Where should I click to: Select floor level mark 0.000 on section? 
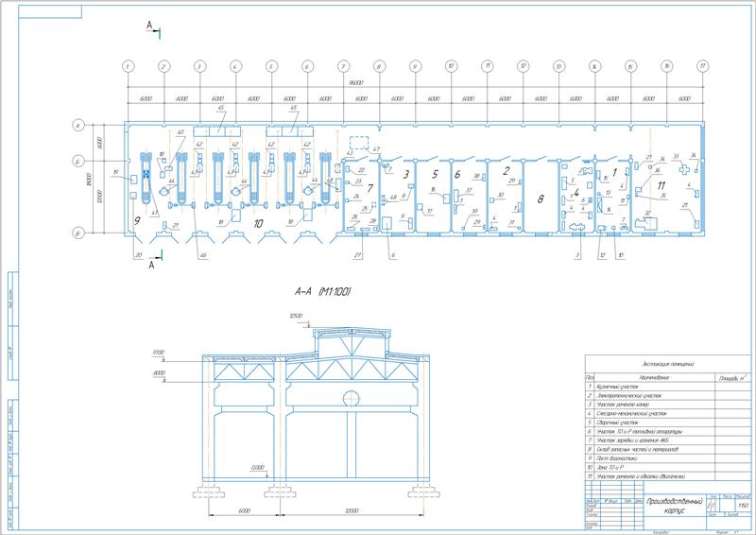tap(258, 468)
